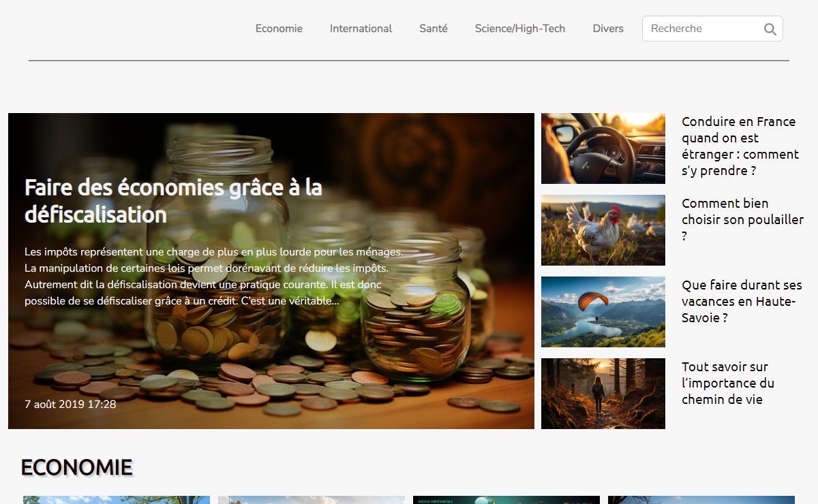Click the search magnifier icon

tap(770, 29)
